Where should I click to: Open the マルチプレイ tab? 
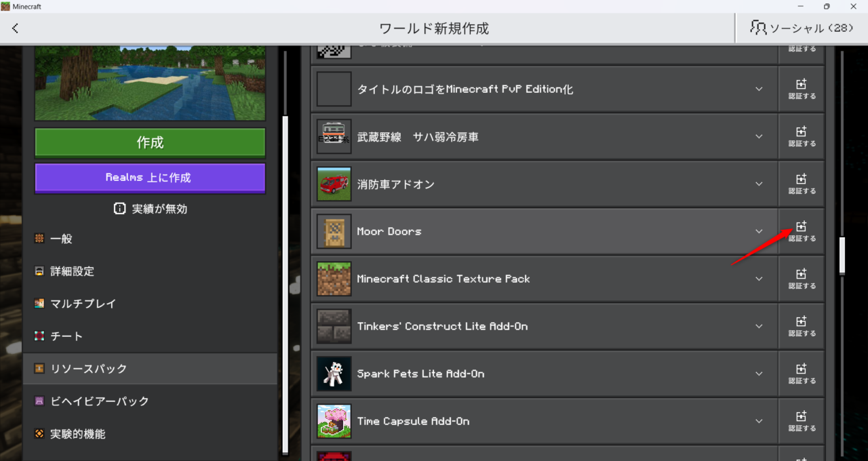click(x=150, y=304)
